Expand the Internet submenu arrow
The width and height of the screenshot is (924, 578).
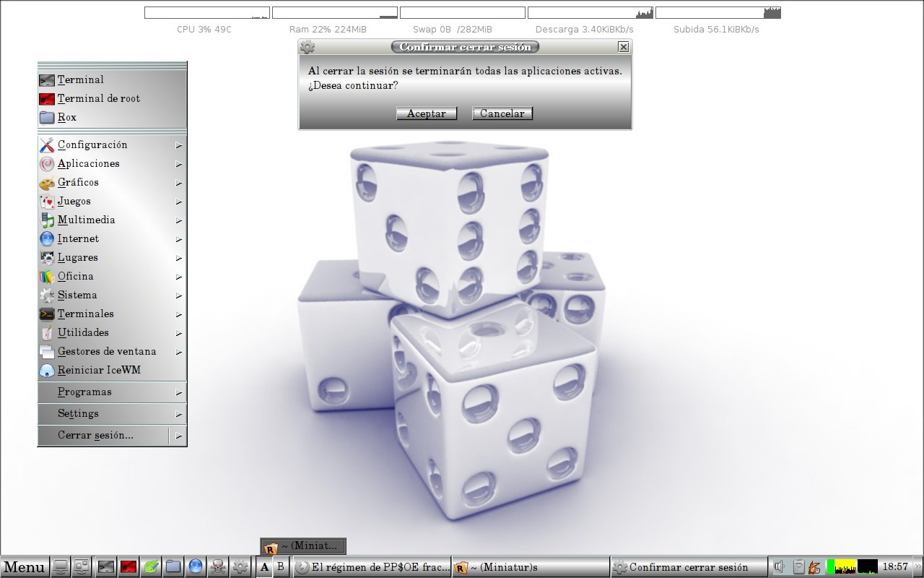(178, 239)
